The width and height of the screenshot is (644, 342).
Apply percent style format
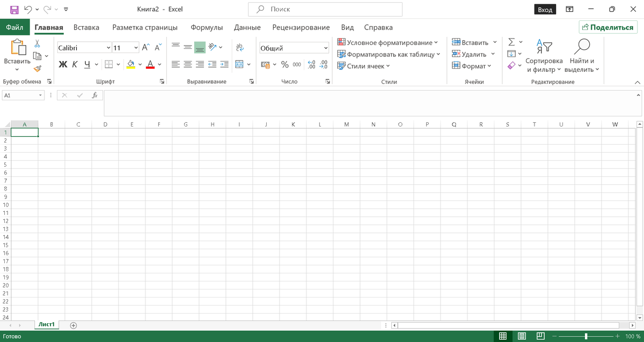pyautogui.click(x=284, y=64)
